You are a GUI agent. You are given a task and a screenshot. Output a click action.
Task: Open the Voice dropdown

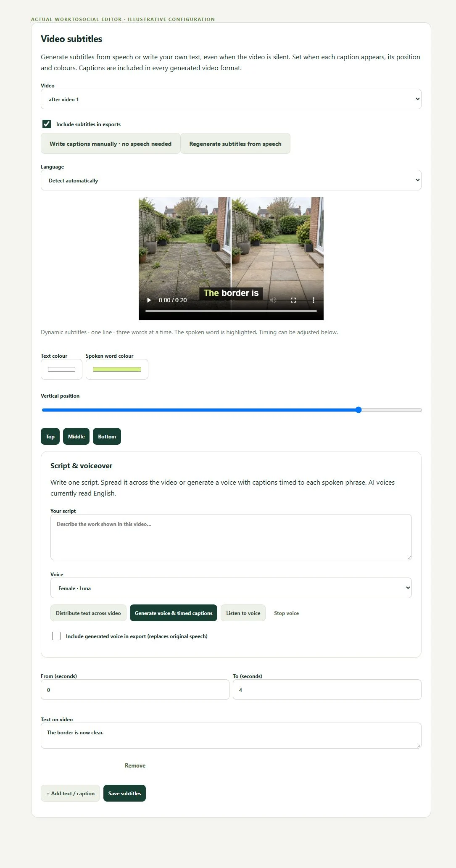(x=231, y=588)
